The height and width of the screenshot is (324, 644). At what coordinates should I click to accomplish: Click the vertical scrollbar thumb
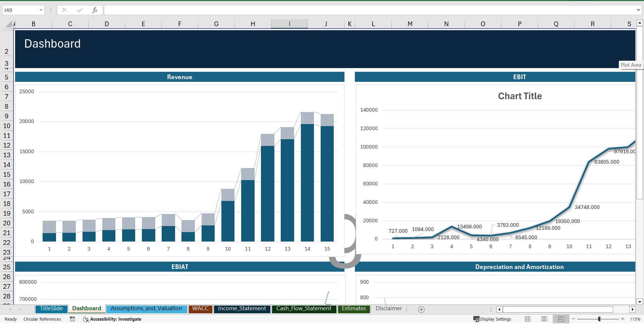click(x=640, y=113)
